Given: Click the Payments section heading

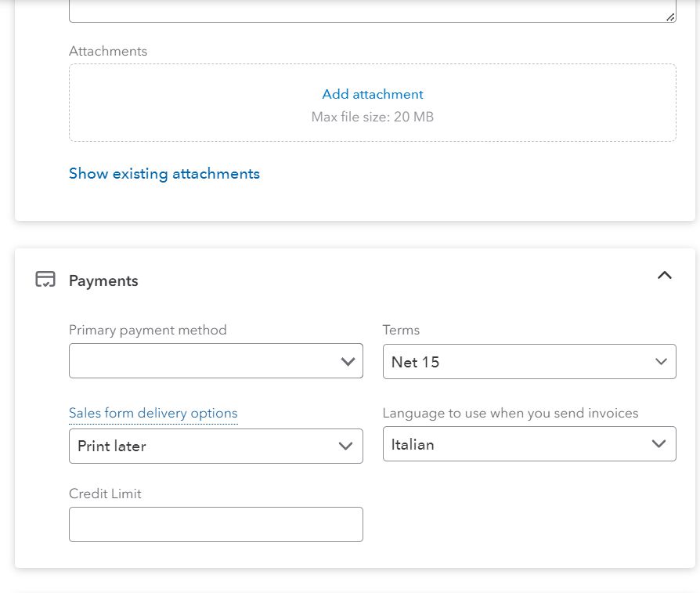Looking at the screenshot, I should pos(103,281).
